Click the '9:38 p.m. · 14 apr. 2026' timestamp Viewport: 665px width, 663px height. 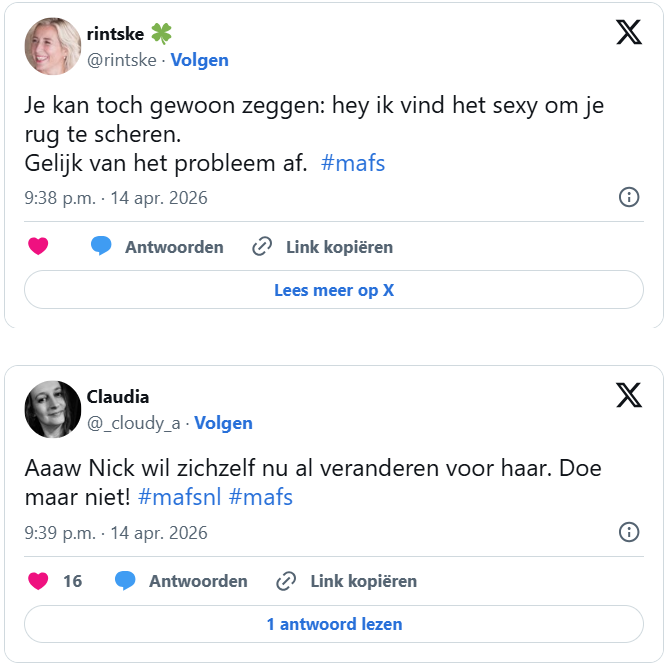pyautogui.click(x=116, y=197)
